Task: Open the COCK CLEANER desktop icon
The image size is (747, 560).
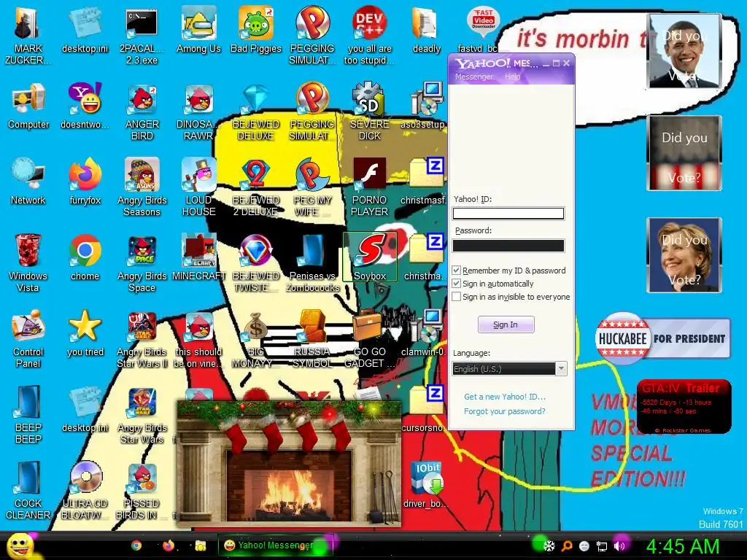Action: [x=28, y=491]
